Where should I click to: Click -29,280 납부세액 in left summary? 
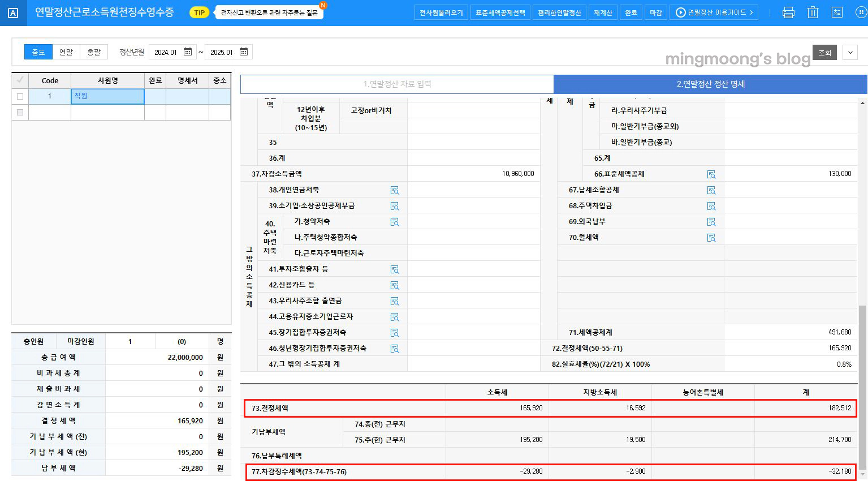point(191,469)
